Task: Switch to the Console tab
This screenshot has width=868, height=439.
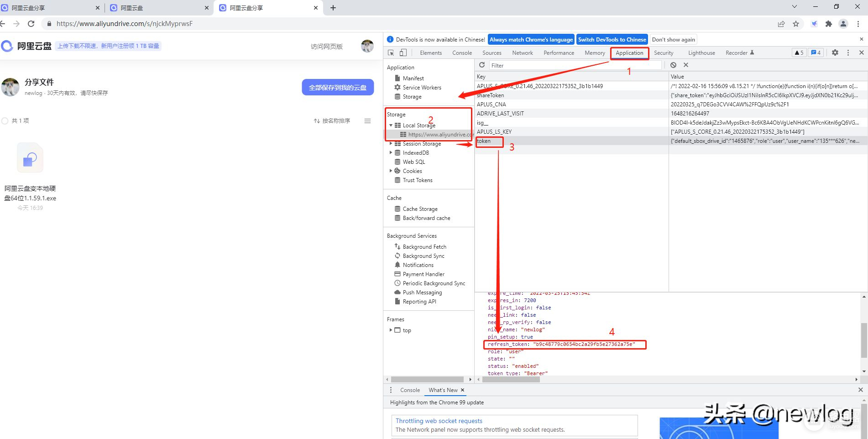Action: point(462,53)
